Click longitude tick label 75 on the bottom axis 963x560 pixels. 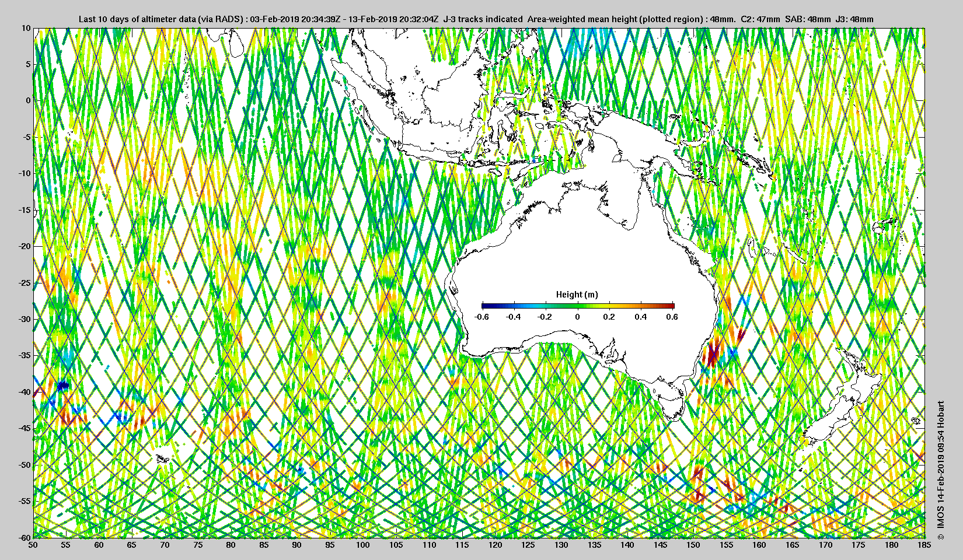click(x=198, y=545)
